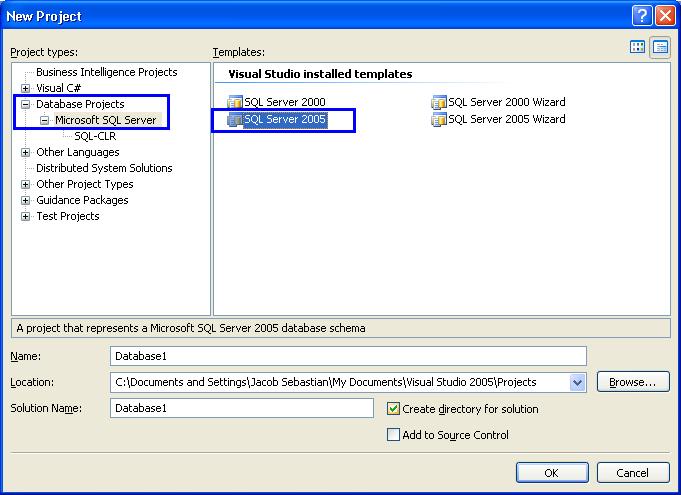The height and width of the screenshot is (495, 681).
Task: Switch templates to large icons view
Action: pyautogui.click(x=638, y=47)
